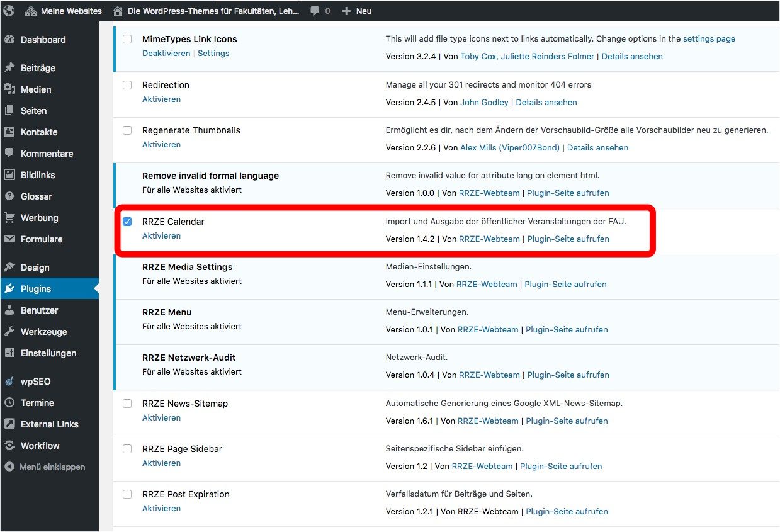This screenshot has height=532, width=780.
Task: Select the RRZE Post Expiration checkbox
Action: [127, 494]
